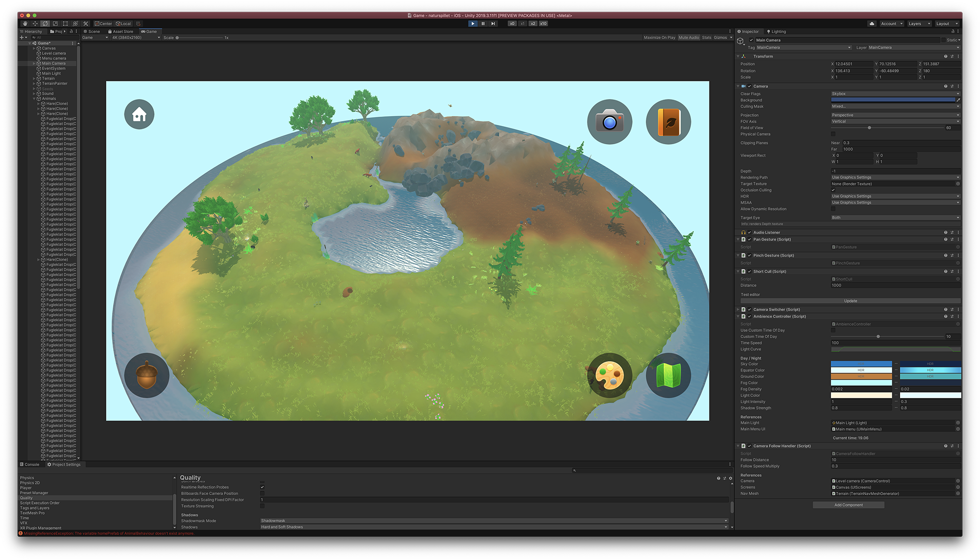Open the Lighting tab
The height and width of the screenshot is (560, 980).
coord(776,31)
